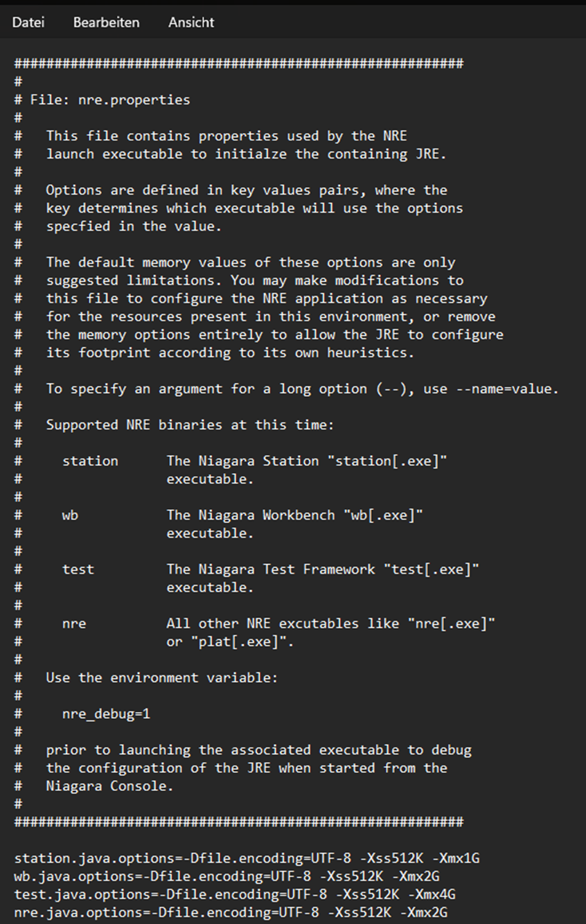Click the 'test' entry in binaries list
586x924 pixels.
point(78,569)
